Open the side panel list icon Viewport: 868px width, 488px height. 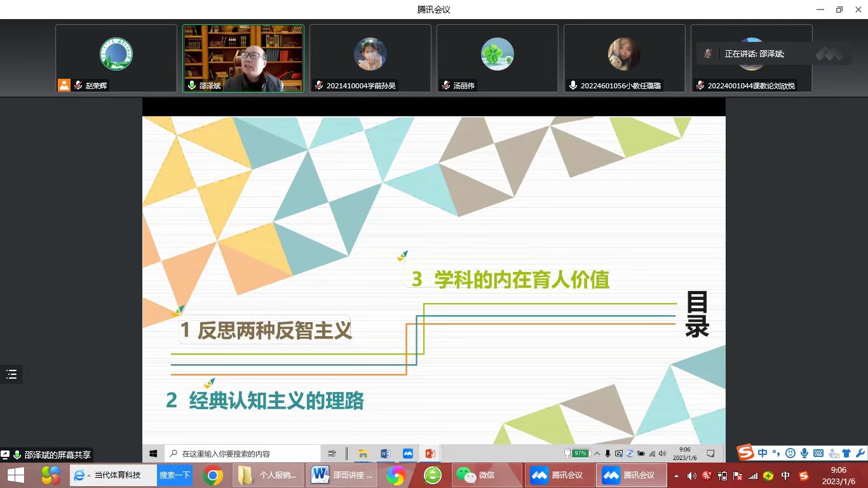coord(11,374)
